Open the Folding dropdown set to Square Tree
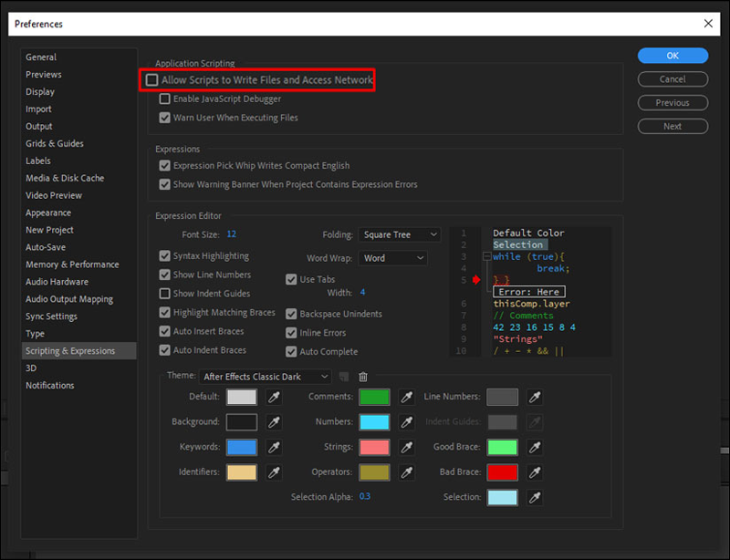This screenshot has width=730, height=560. (399, 235)
